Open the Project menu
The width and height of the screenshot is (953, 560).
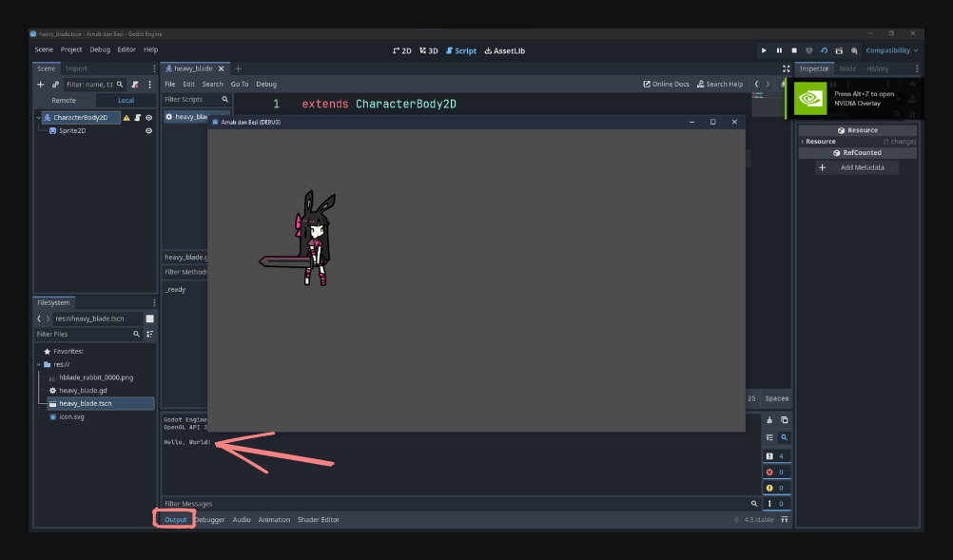[71, 49]
